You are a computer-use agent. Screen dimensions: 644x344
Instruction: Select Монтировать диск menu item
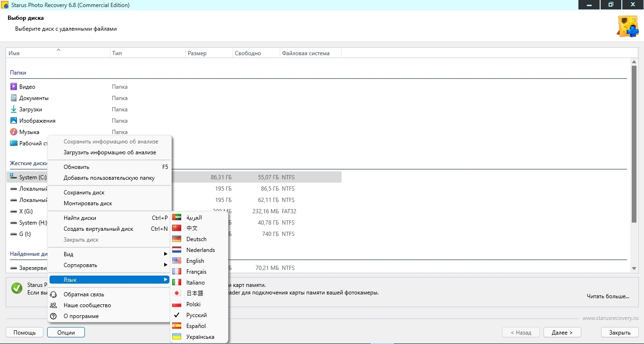109,203
